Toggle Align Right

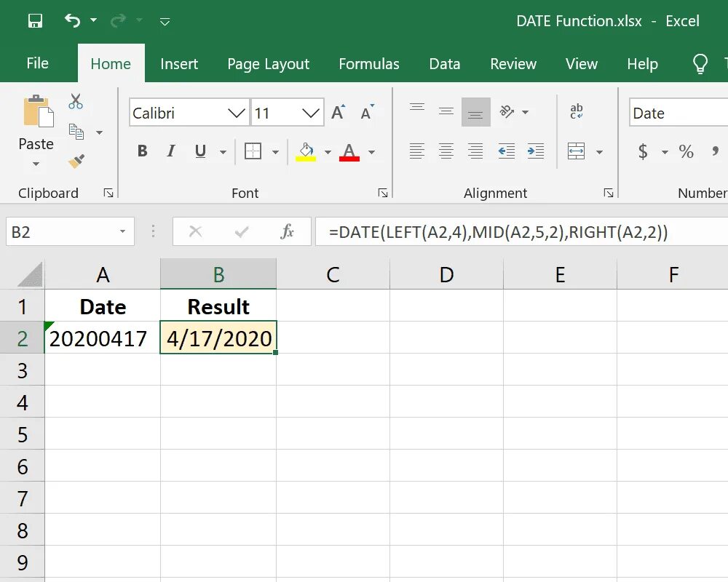[x=475, y=151]
